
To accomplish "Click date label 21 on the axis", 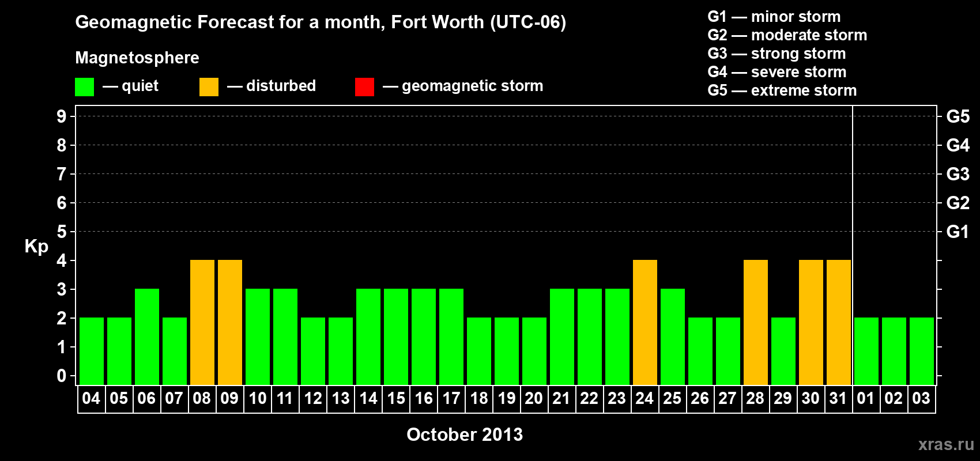I will click(561, 399).
